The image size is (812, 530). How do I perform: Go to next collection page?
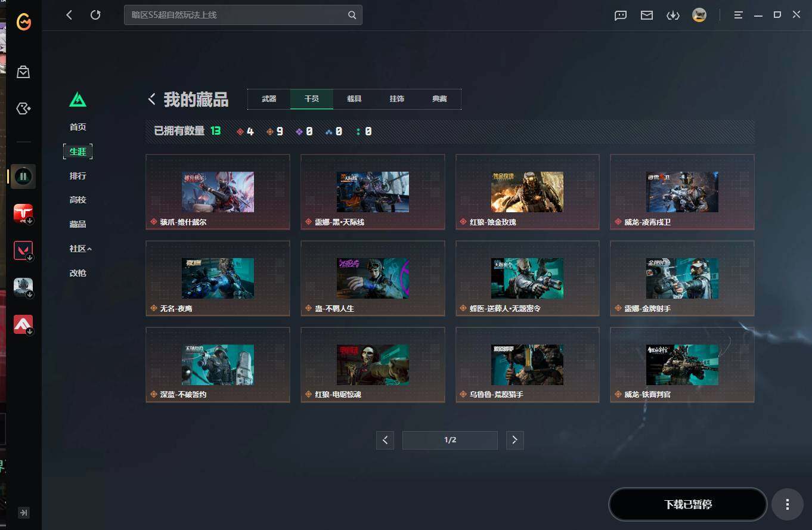515,441
